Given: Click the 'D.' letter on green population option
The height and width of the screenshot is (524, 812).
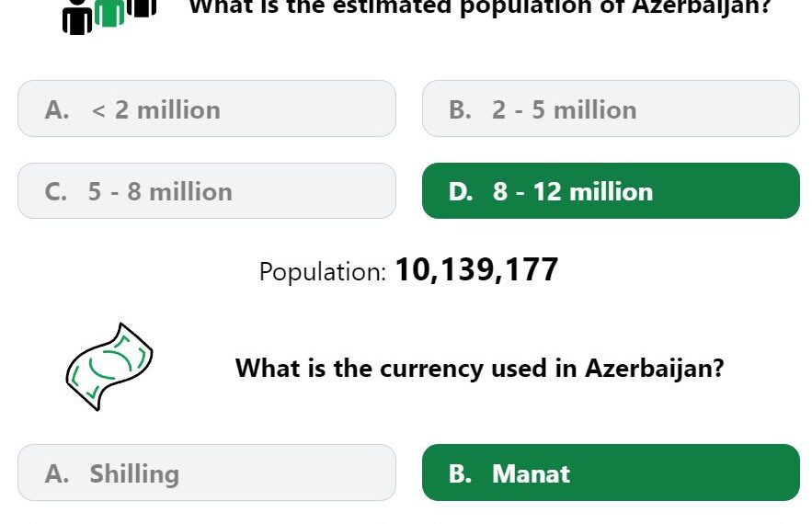Looking at the screenshot, I should click(x=461, y=191).
